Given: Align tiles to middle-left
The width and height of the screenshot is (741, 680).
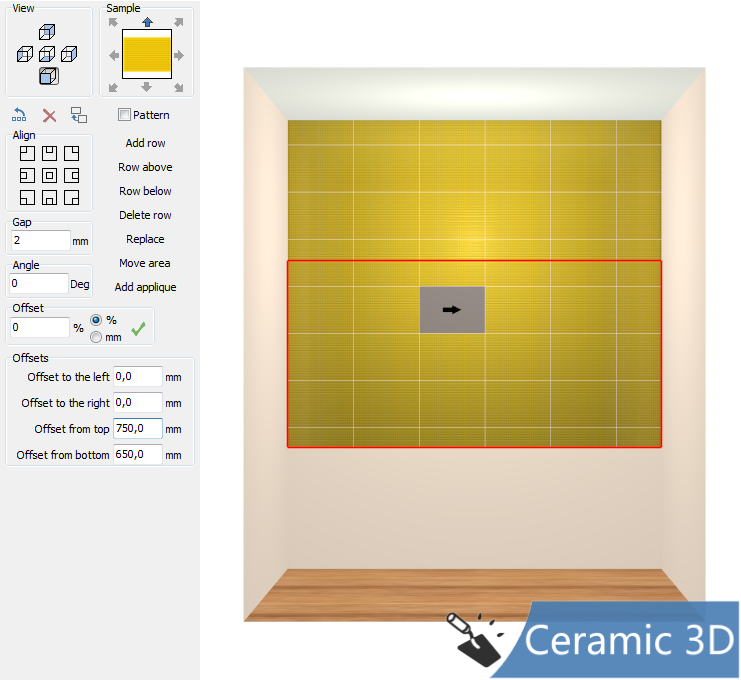Looking at the screenshot, I should (27, 176).
